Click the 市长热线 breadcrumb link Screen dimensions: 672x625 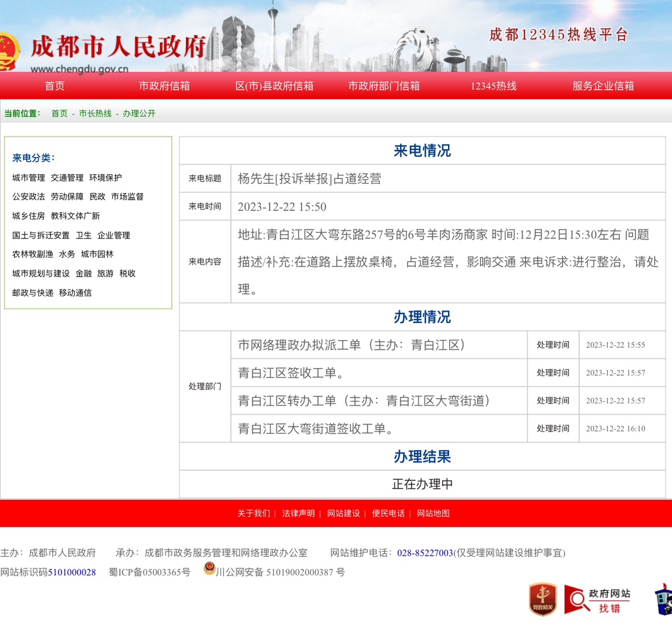click(x=95, y=113)
